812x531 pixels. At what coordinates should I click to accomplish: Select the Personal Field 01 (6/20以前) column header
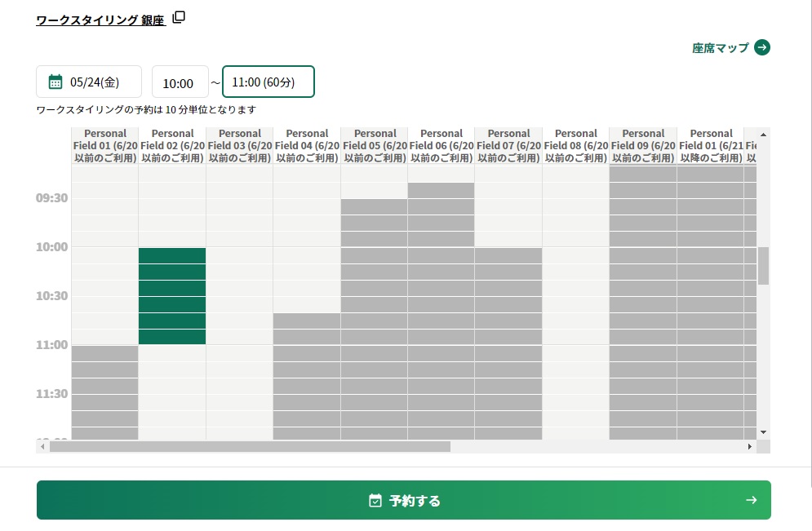click(105, 146)
